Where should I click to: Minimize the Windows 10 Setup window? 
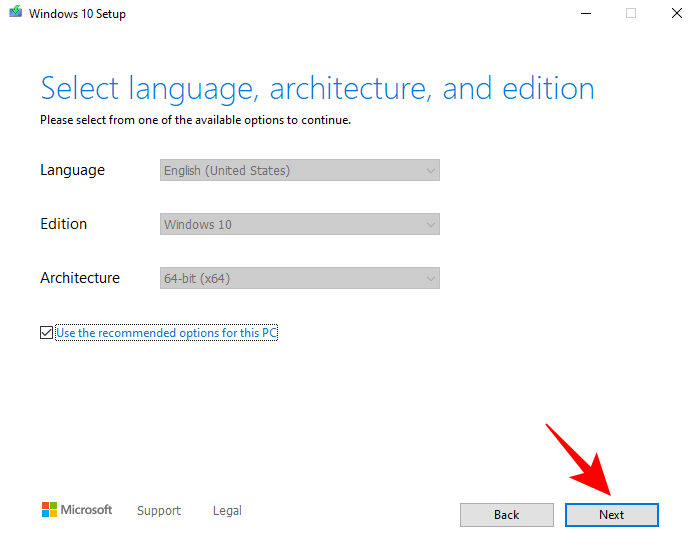coord(584,14)
